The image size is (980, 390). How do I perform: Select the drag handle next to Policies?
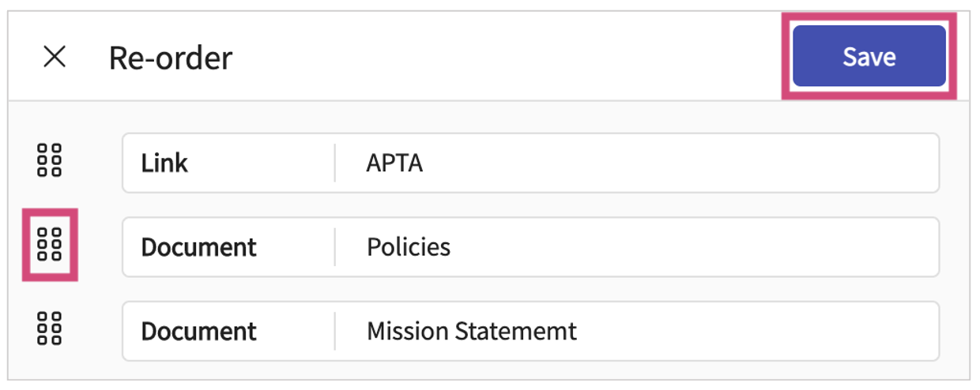click(x=50, y=245)
